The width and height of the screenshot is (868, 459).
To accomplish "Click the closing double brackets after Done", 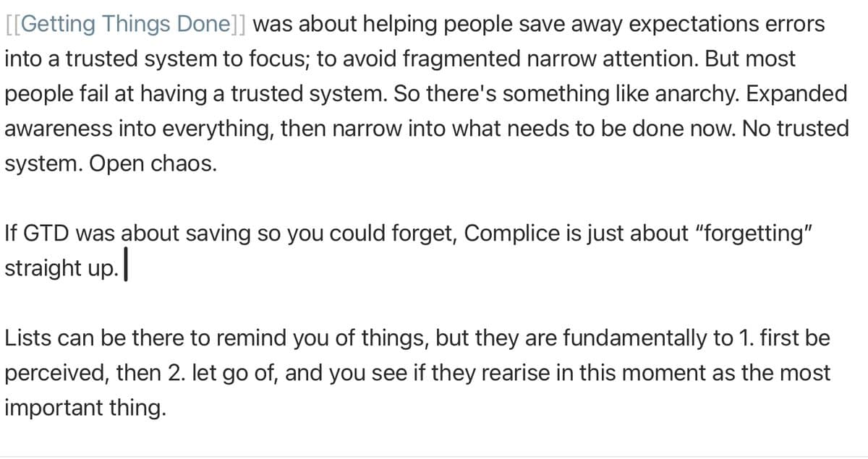I will (x=239, y=24).
